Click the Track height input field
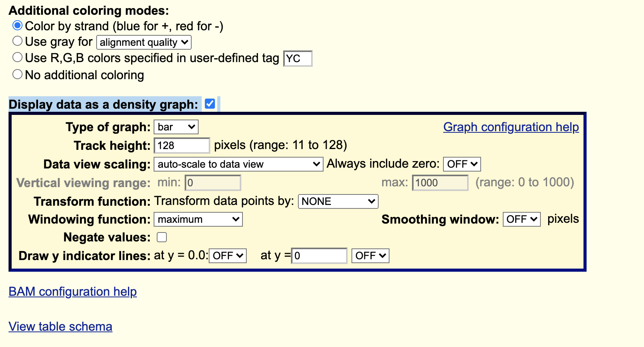This screenshot has width=644, height=347. click(182, 146)
